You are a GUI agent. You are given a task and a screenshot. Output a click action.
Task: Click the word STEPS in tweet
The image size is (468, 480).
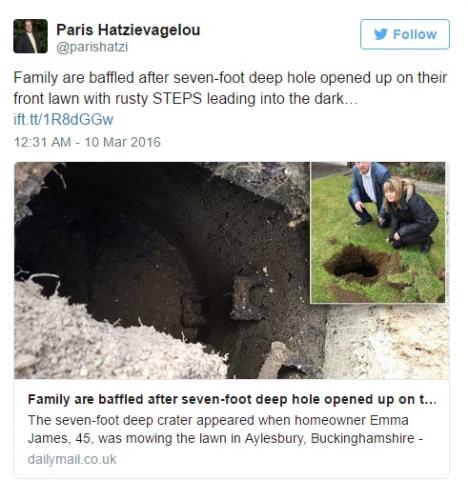point(177,99)
